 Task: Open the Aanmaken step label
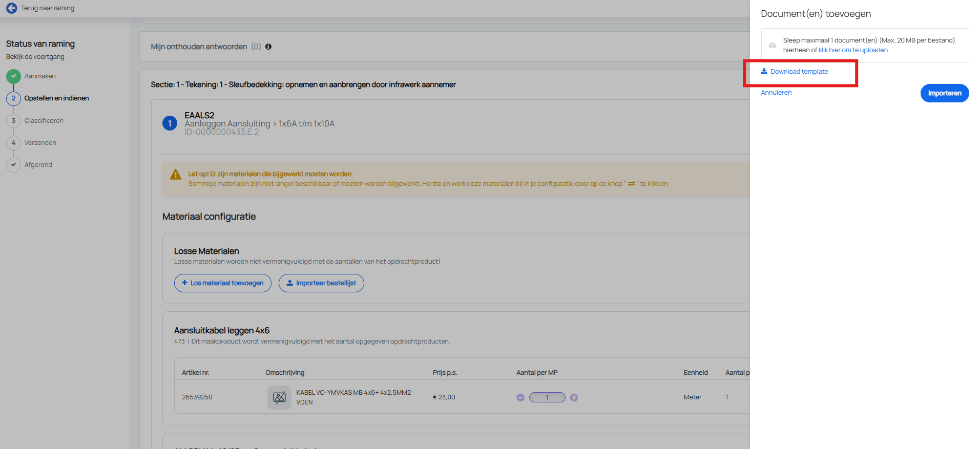pyautogui.click(x=40, y=76)
